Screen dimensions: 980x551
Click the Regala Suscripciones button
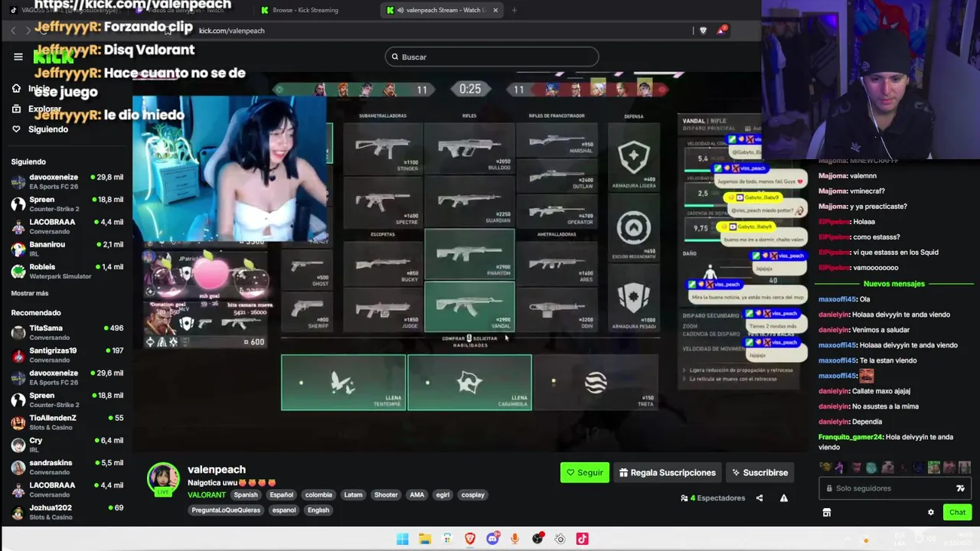coord(668,473)
